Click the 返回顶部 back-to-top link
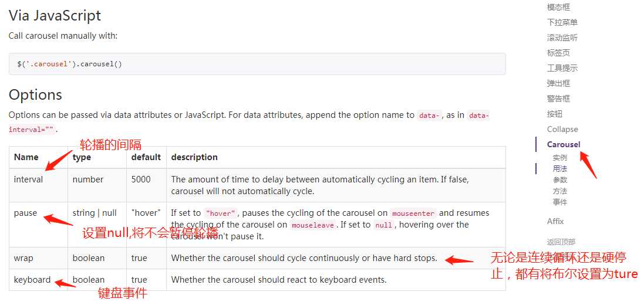The height and width of the screenshot is (305, 644). pos(561,242)
